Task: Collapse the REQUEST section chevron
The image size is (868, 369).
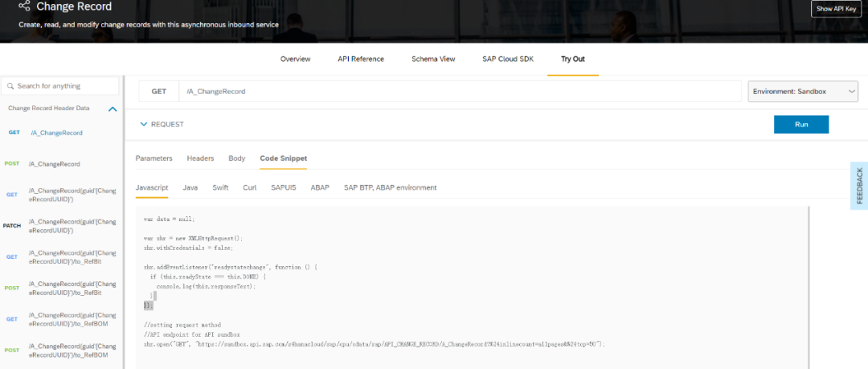Action: tap(143, 125)
